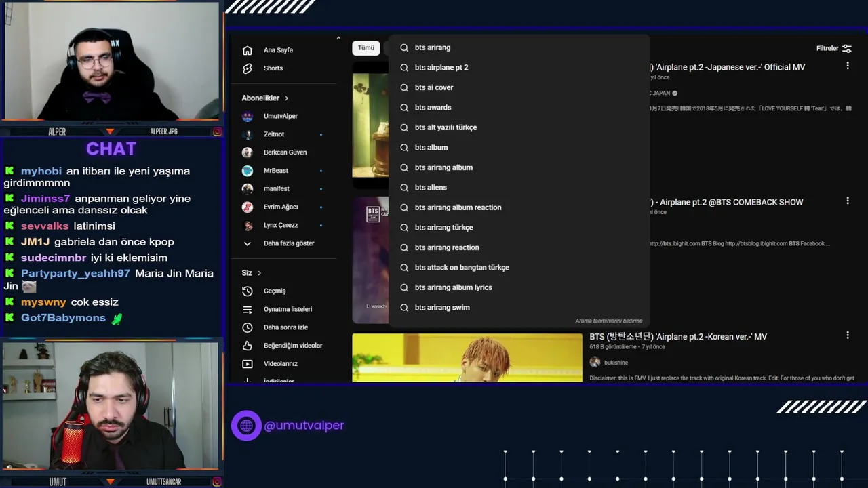This screenshot has height=488, width=868.
Task: Click manifest channel avatar
Action: click(248, 188)
